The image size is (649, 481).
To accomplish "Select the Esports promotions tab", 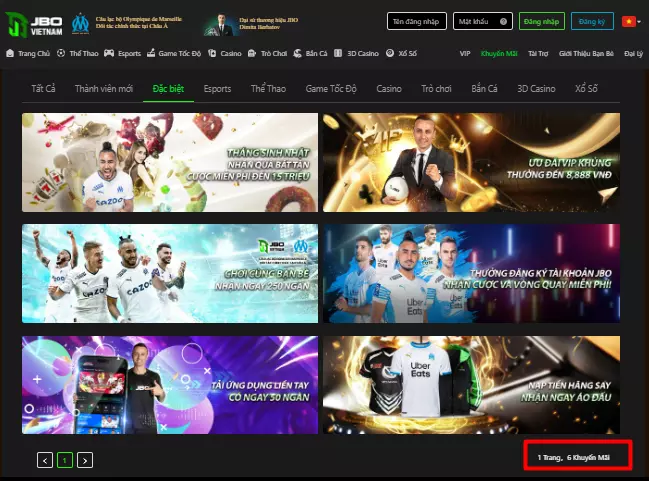I will point(217,89).
